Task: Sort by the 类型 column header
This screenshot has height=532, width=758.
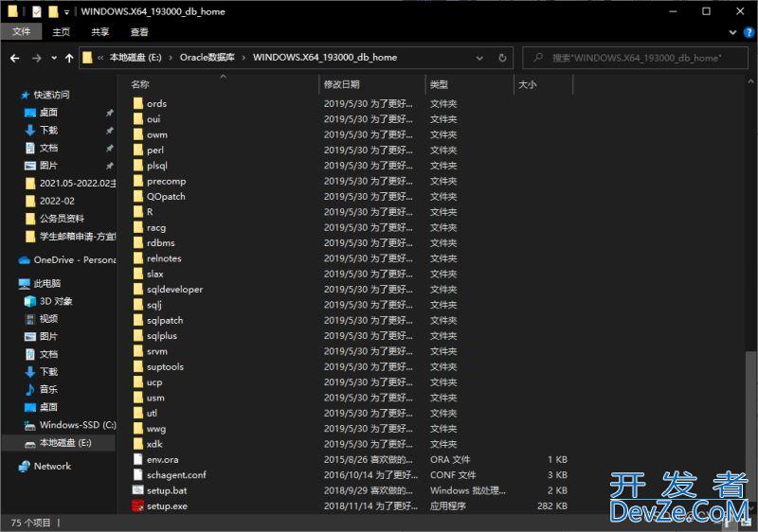Action: (439, 84)
